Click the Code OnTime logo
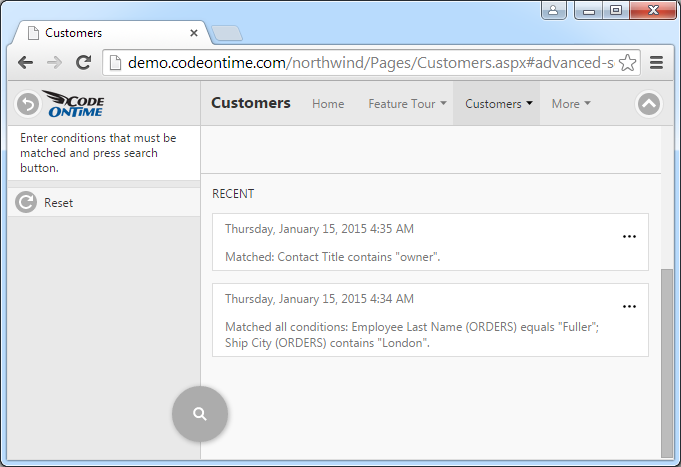The image size is (681, 467). point(75,104)
